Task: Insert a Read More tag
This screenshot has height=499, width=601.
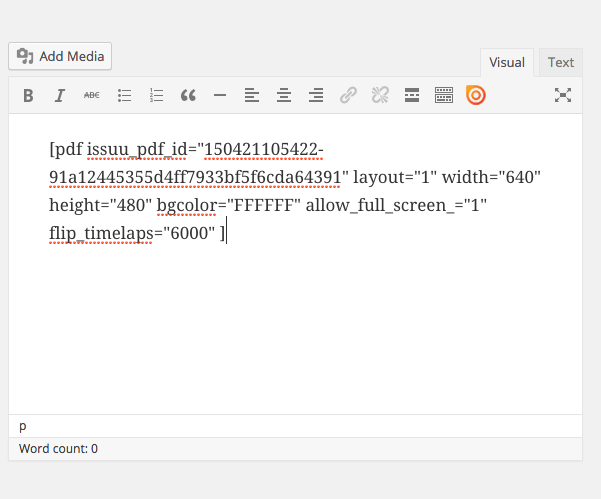Action: (412, 95)
